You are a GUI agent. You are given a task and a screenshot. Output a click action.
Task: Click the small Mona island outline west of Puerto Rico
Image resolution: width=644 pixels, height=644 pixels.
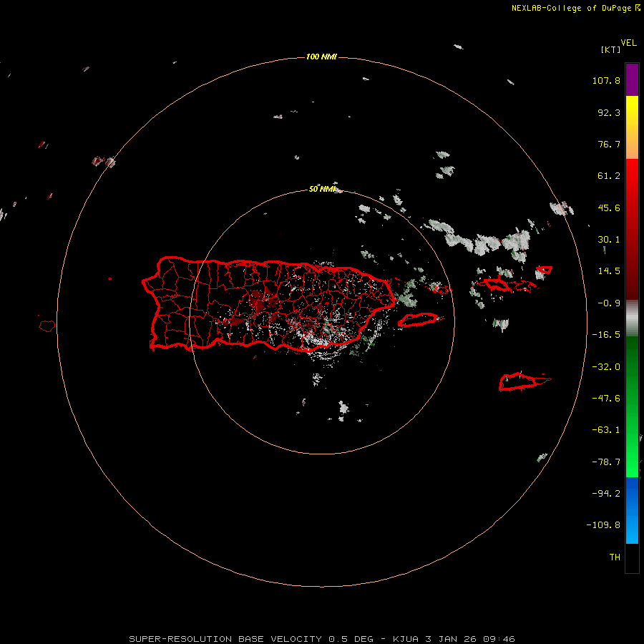tap(47, 326)
